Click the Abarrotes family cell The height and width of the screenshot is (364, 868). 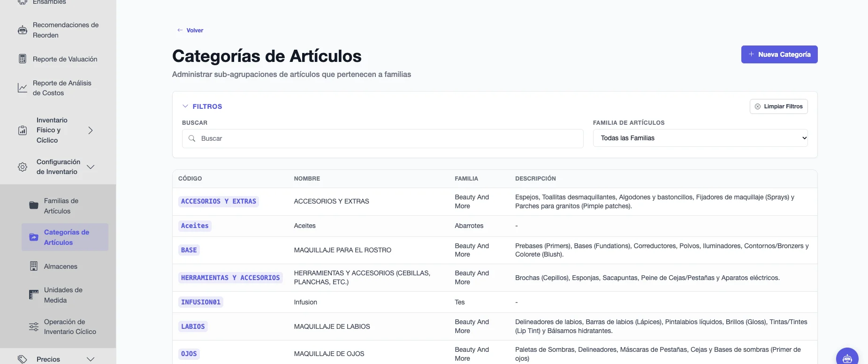(x=469, y=226)
